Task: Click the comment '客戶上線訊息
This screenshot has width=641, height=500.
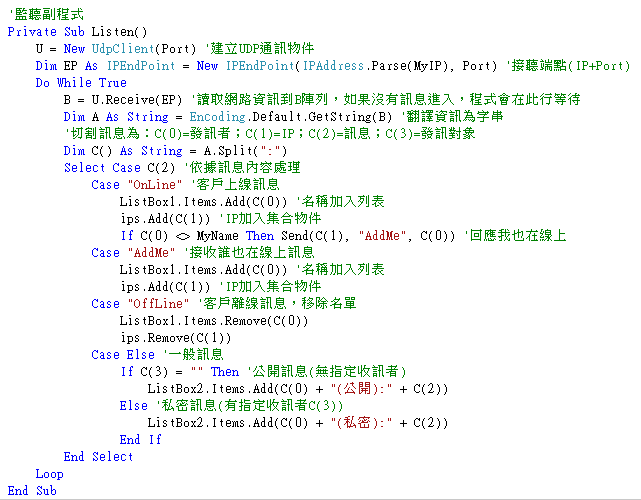Action: pyautogui.click(x=235, y=184)
